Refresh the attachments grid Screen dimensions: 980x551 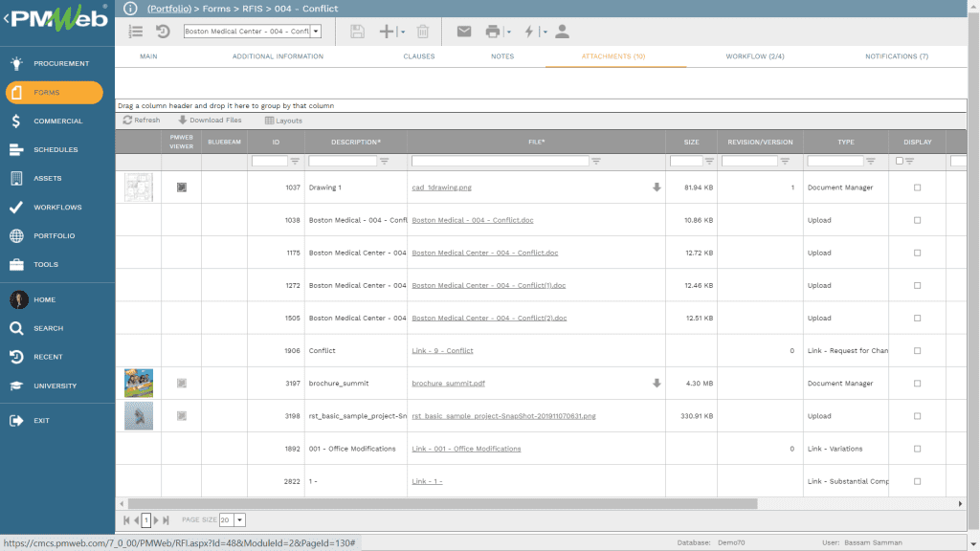(x=142, y=120)
